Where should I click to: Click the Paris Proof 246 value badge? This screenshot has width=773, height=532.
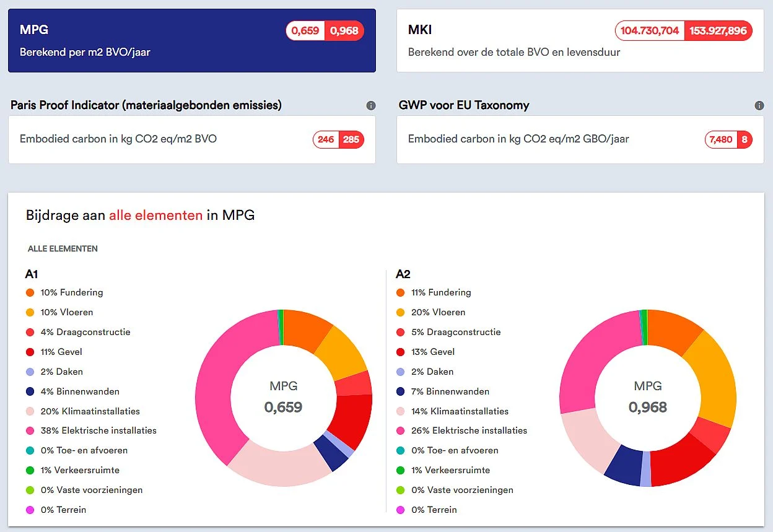326,139
